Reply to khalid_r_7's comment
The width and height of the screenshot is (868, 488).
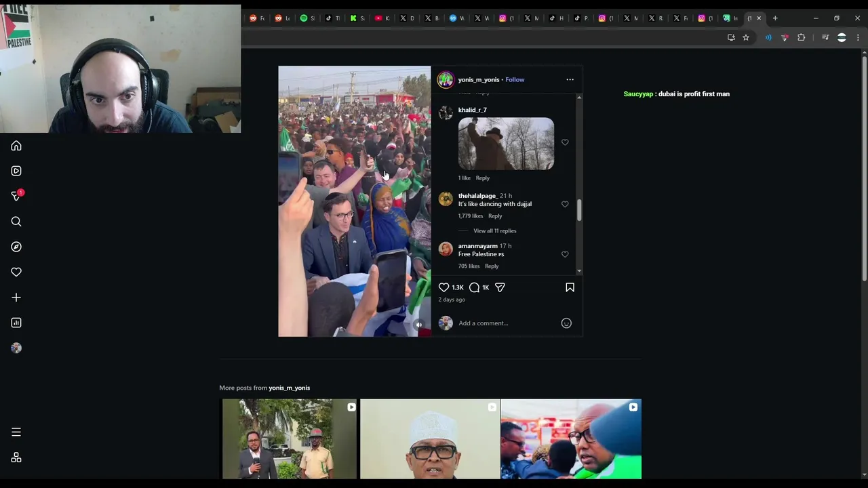coord(482,178)
